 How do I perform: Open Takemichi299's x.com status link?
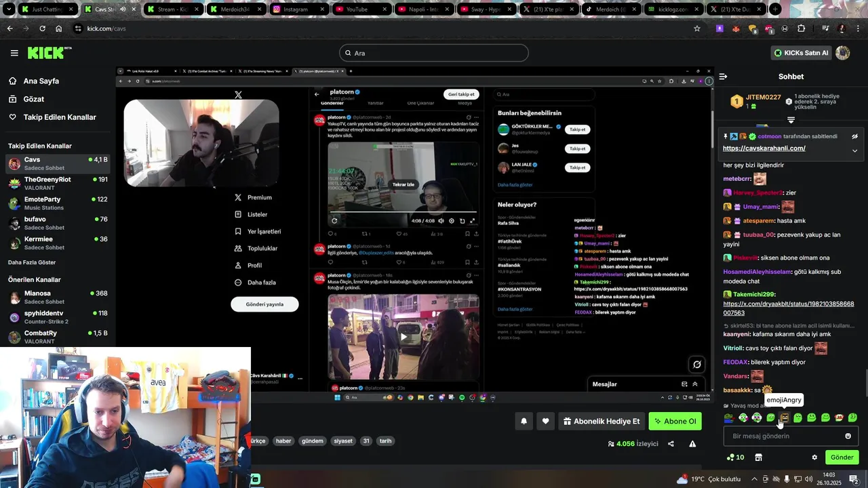(789, 308)
